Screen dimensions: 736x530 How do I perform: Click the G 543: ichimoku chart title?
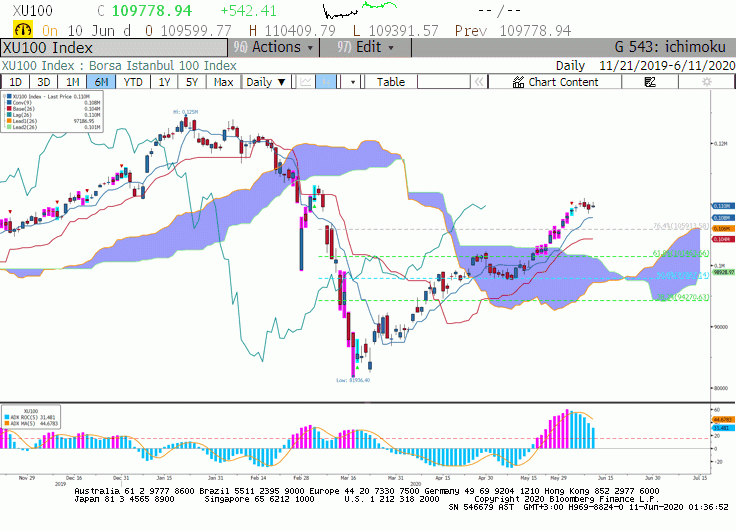click(670, 47)
